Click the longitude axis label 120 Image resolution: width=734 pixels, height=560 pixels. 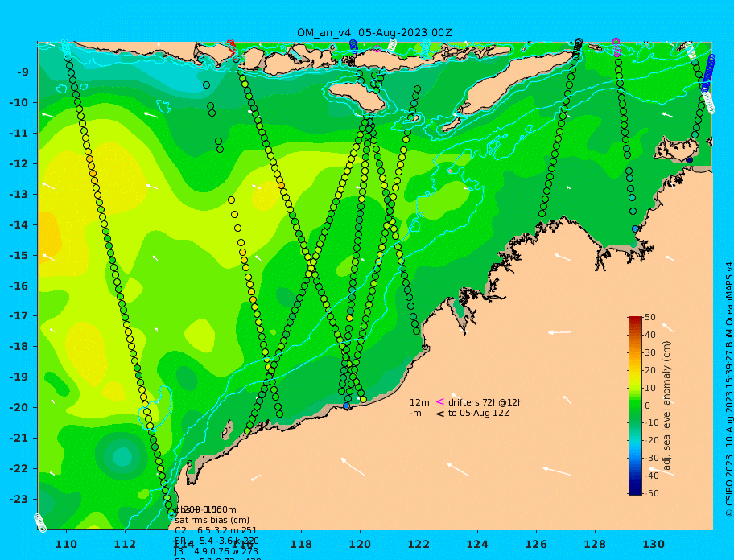[360, 545]
